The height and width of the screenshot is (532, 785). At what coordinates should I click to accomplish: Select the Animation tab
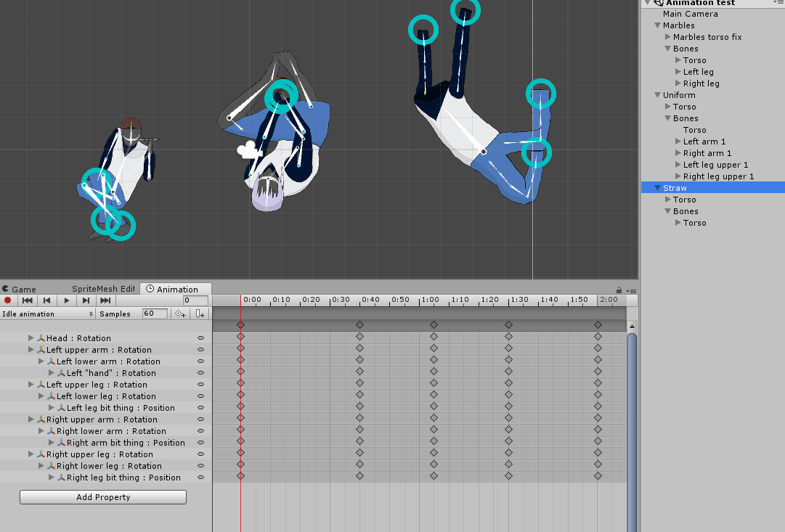(x=175, y=289)
